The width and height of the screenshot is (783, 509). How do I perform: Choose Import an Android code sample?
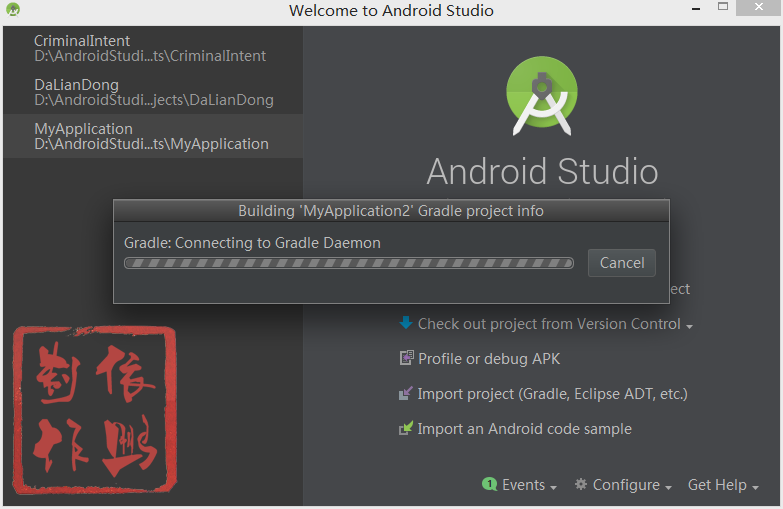click(x=524, y=429)
